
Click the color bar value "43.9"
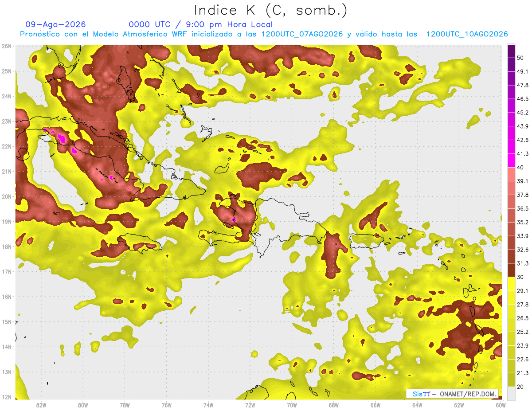[523, 126]
